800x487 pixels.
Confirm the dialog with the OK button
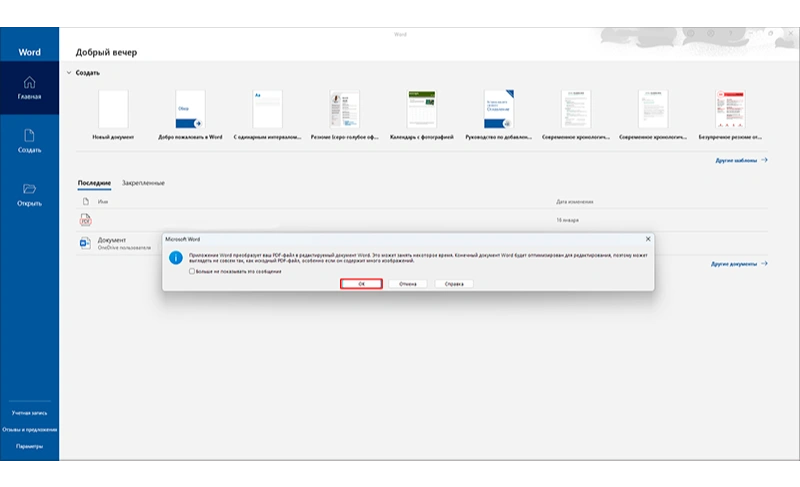(x=361, y=284)
